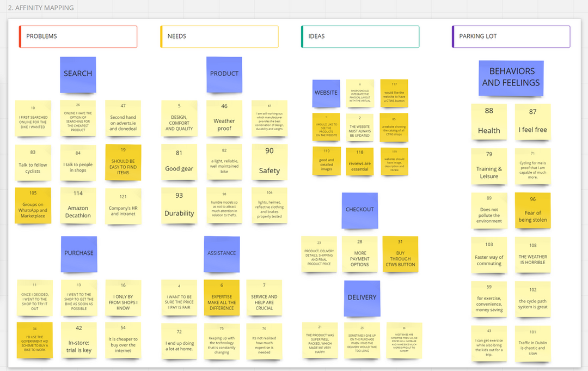Screen dimensions: 588x371
Task: Click the "Amazon Decathlon" sticky note
Action: (x=78, y=206)
